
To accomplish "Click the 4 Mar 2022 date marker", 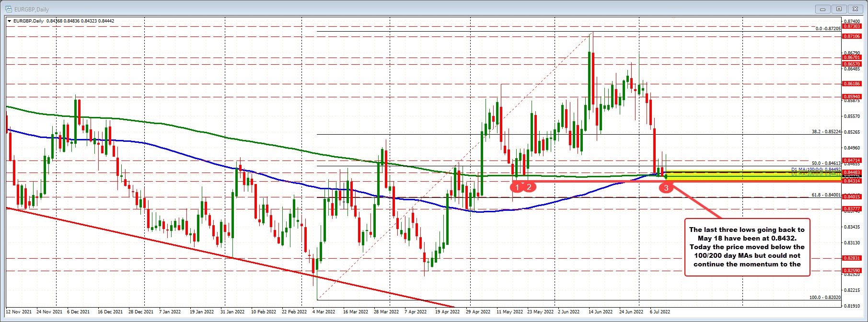I will [324, 312].
